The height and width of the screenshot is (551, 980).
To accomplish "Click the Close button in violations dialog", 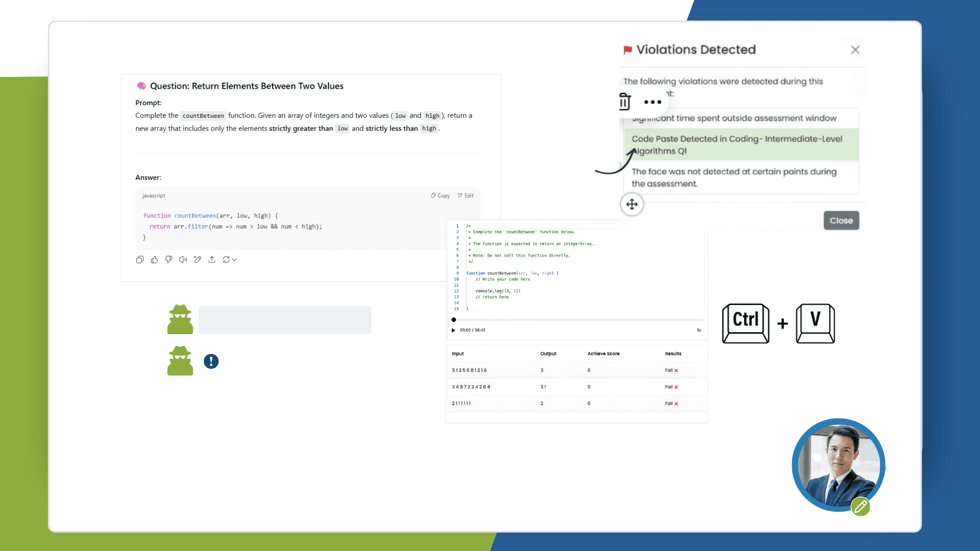I will click(841, 220).
